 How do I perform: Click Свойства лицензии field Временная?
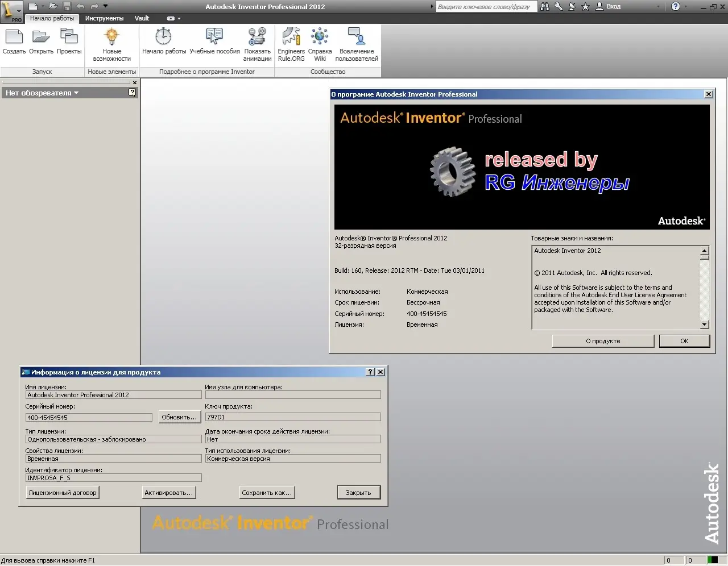pyautogui.click(x=114, y=459)
